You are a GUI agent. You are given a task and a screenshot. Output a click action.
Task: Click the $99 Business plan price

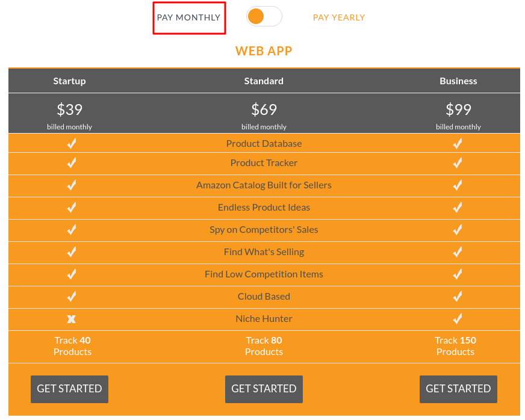458,110
